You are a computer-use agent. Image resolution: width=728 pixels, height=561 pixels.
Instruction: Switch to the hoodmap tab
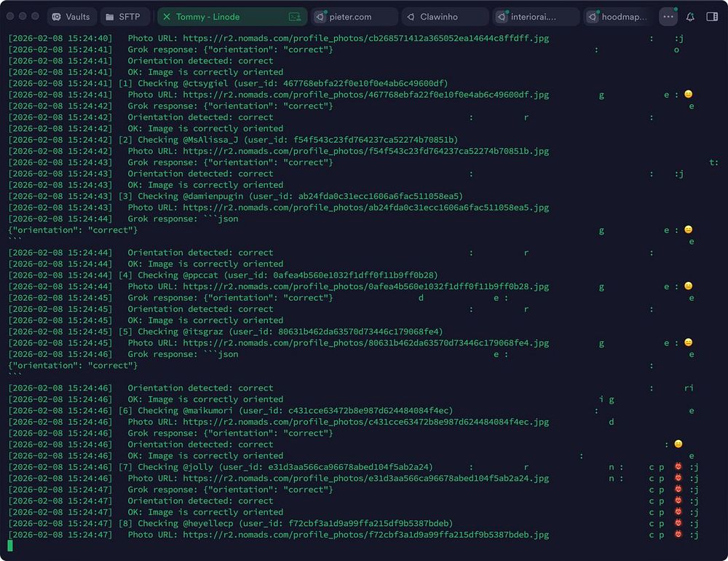(x=619, y=17)
